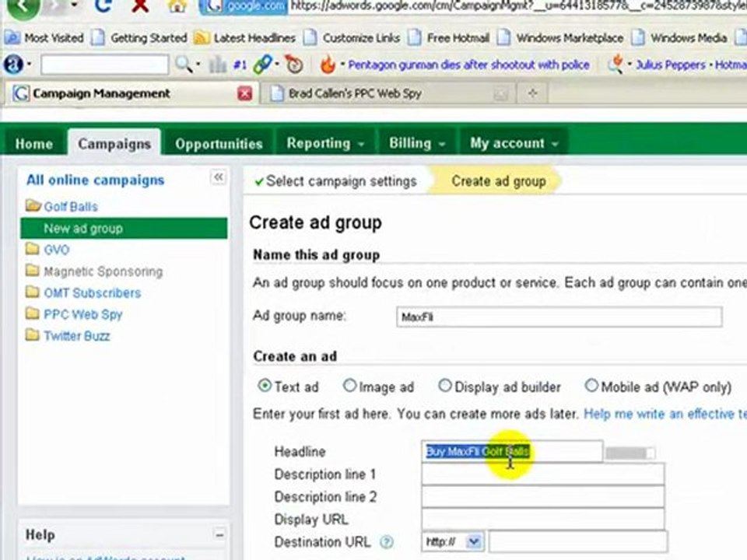Image resolution: width=747 pixels, height=560 pixels.
Task: Click the Create ad group step
Action: click(498, 181)
